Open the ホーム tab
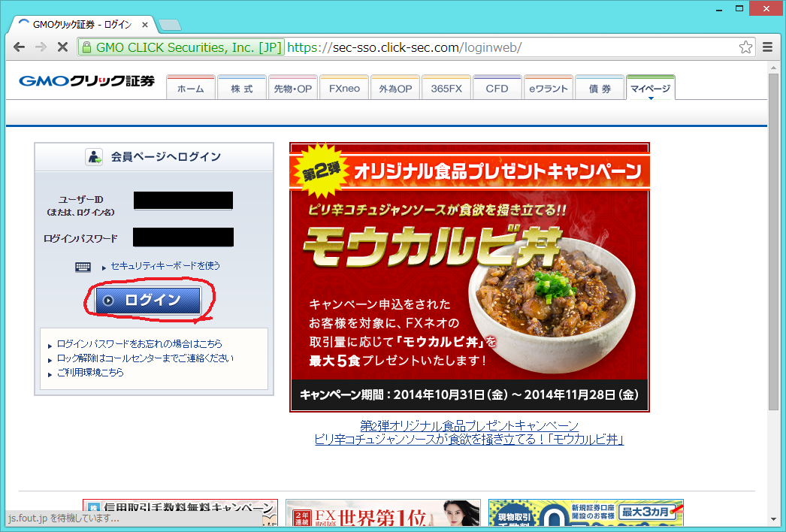The width and height of the screenshot is (786, 532). 190,88
